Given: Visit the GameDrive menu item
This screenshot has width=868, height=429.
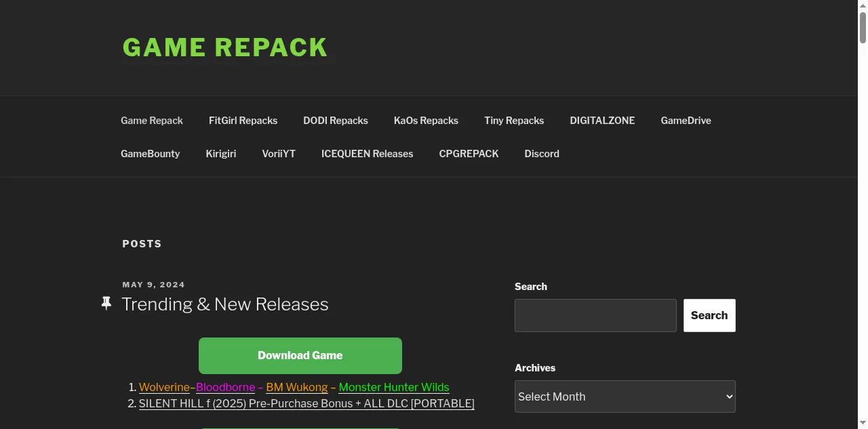Looking at the screenshot, I should [686, 121].
